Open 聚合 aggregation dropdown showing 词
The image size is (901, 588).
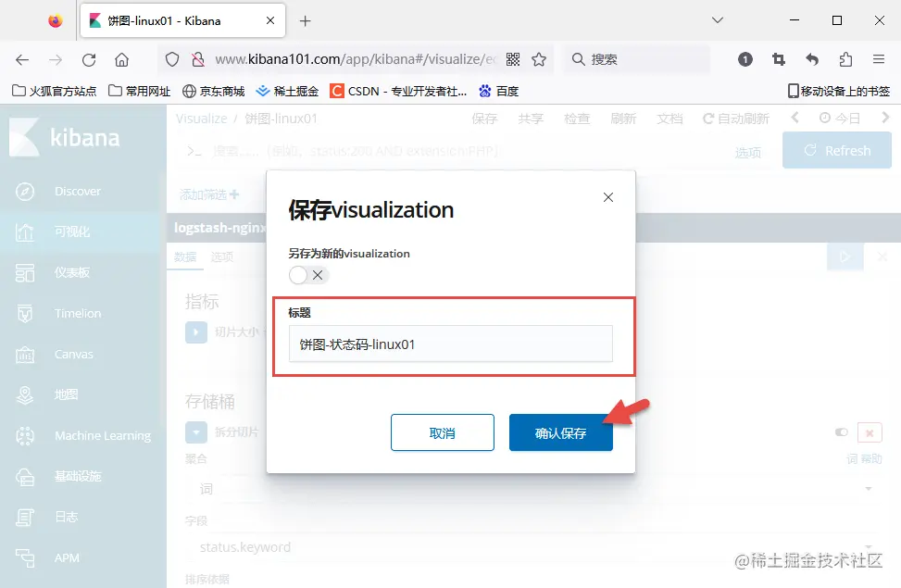pos(534,489)
